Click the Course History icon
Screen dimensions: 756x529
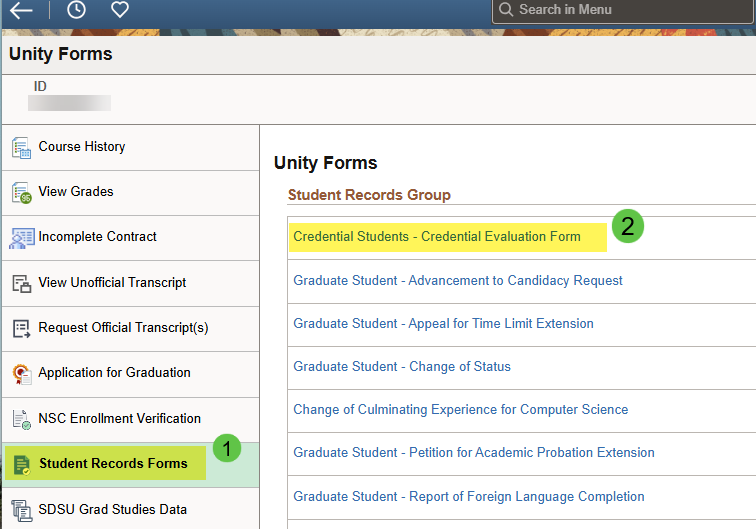click(x=21, y=148)
